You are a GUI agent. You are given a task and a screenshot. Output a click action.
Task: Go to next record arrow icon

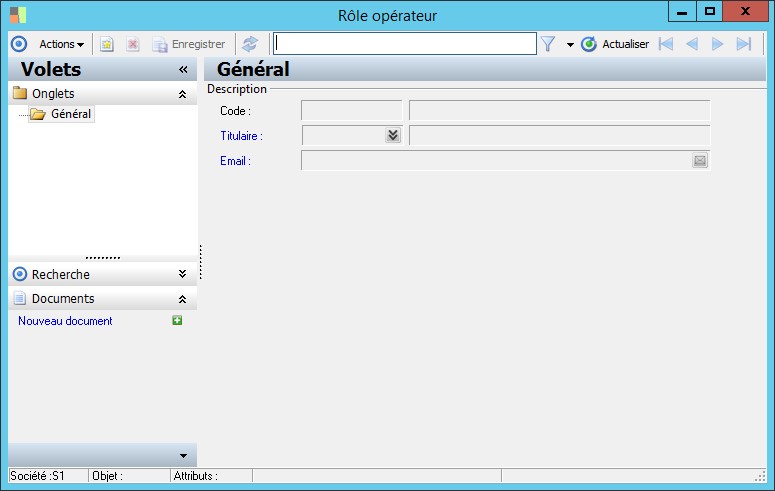click(717, 44)
